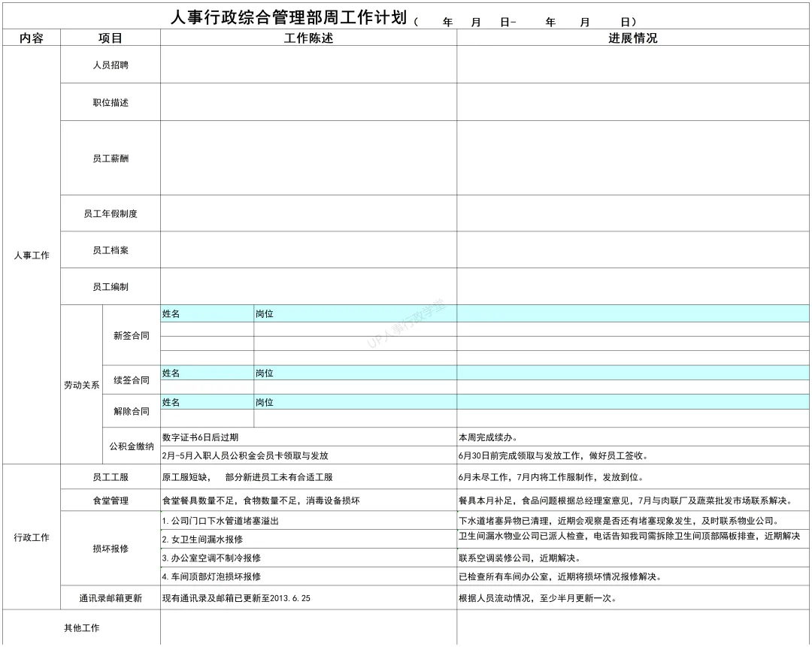Screen dimensions: 812x647
Task: Select cell 2月-5月入职人员公积金会员卡领取与发放
Action: (x=309, y=455)
